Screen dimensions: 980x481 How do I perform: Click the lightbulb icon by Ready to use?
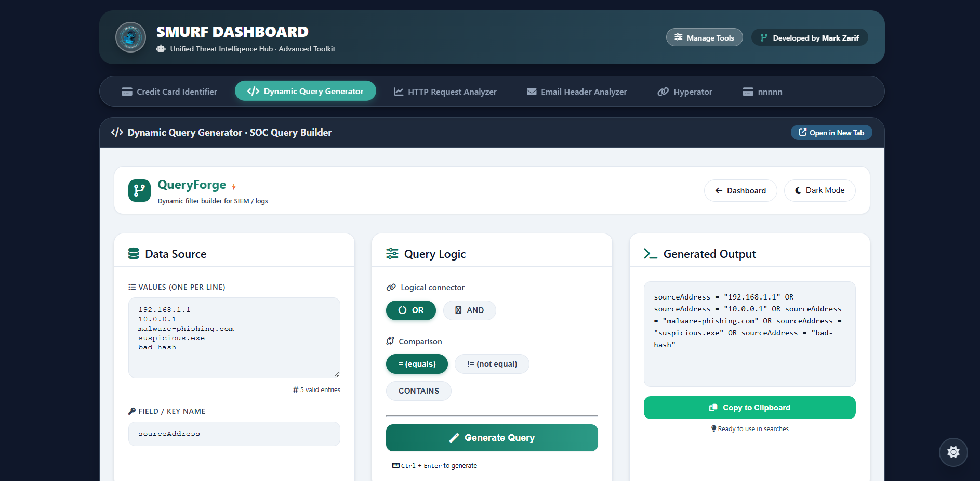tap(714, 428)
